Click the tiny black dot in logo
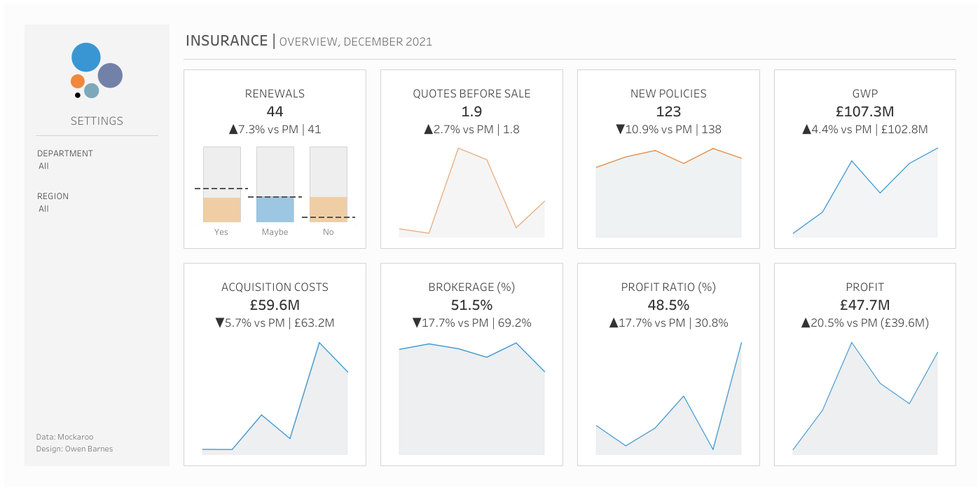 point(78,95)
